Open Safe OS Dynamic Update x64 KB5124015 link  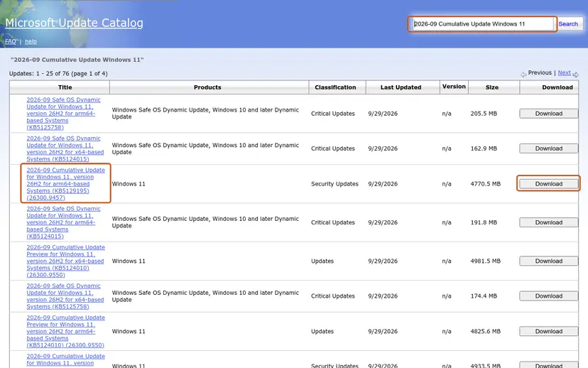click(x=65, y=148)
